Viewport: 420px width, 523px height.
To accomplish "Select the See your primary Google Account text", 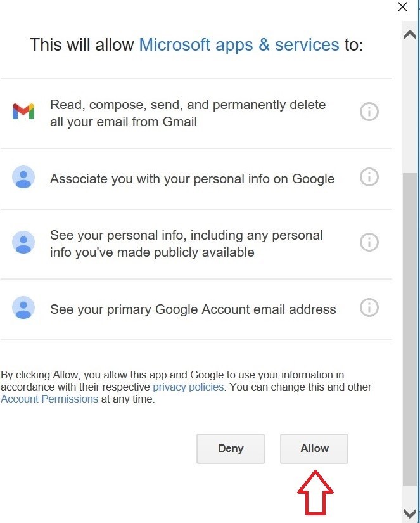I will 193,309.
